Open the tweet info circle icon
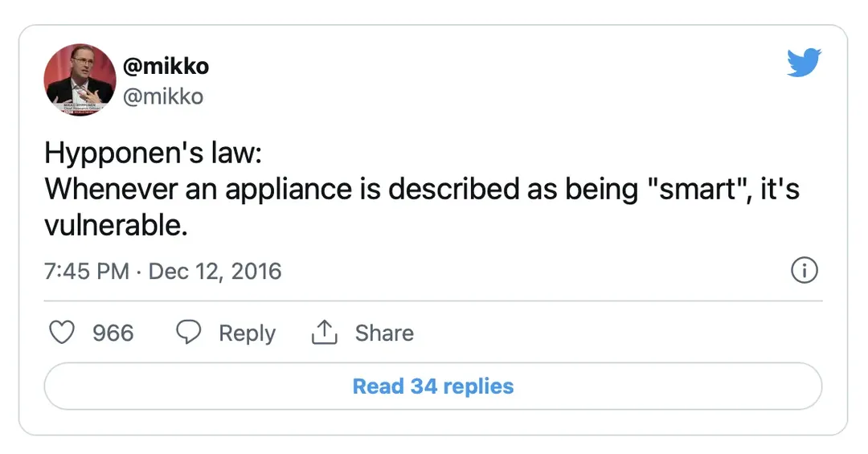This screenshot has width=868, height=454. [x=805, y=271]
